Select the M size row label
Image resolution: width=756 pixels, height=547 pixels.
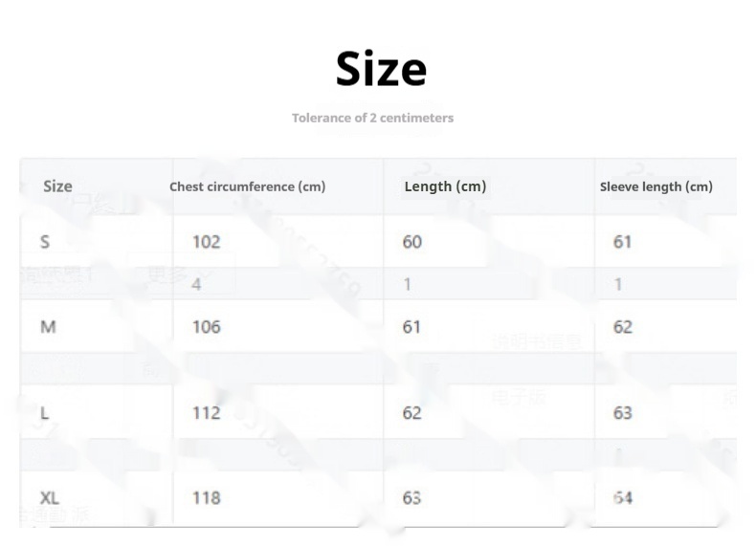48,327
